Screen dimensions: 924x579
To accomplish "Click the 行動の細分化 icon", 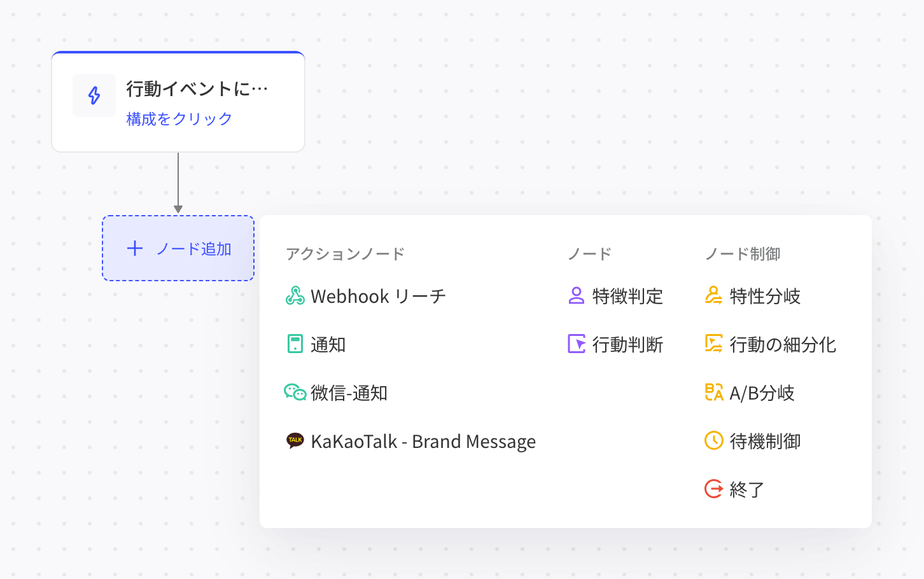I will (714, 344).
